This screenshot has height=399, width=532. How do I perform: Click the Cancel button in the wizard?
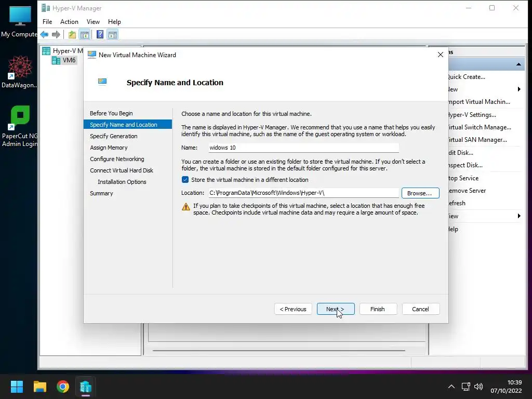421,309
